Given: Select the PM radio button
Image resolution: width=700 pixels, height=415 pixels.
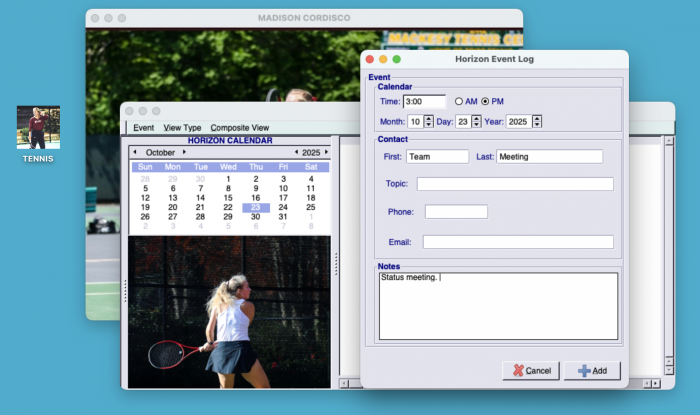Looking at the screenshot, I should pos(486,101).
